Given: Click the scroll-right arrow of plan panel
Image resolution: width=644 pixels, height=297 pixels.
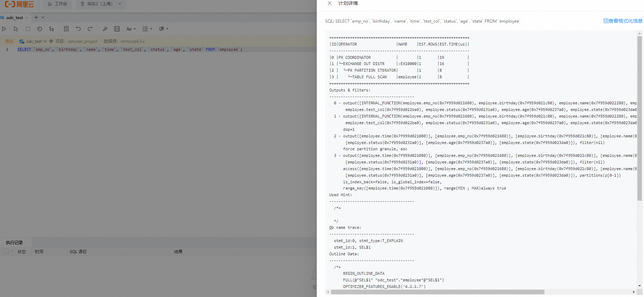Looking at the screenshot, I should pos(634,292).
